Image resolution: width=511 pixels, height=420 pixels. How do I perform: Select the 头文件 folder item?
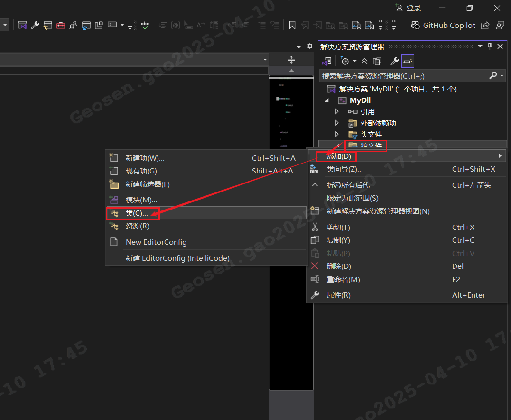click(365, 135)
